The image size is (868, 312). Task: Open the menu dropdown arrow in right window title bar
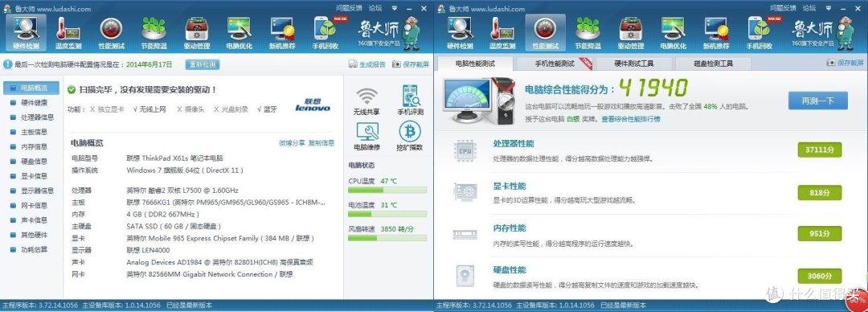829,8
